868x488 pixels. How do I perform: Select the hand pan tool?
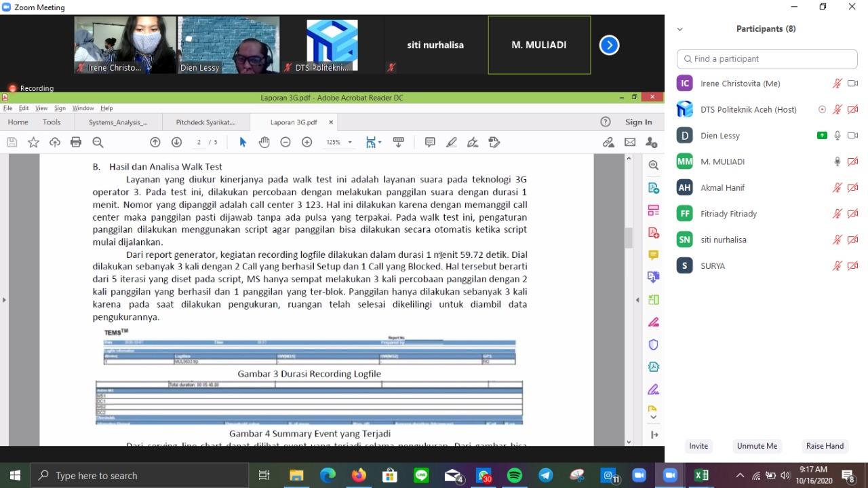click(264, 142)
